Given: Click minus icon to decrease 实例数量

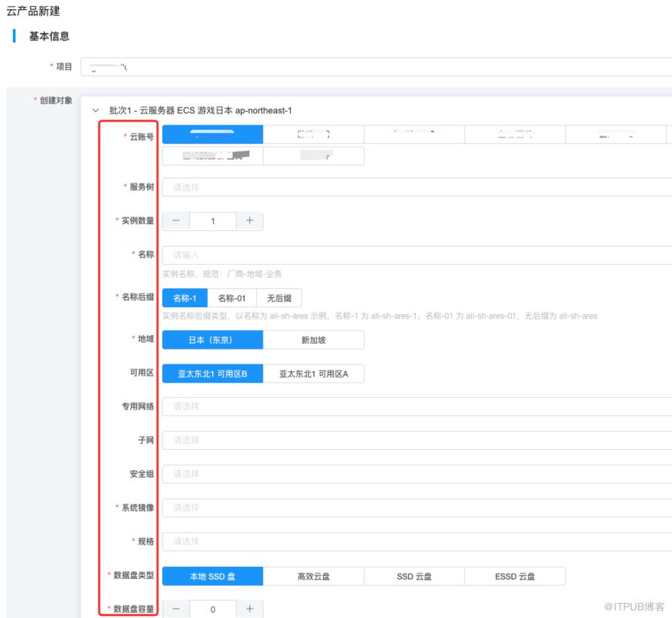Looking at the screenshot, I should click(176, 221).
